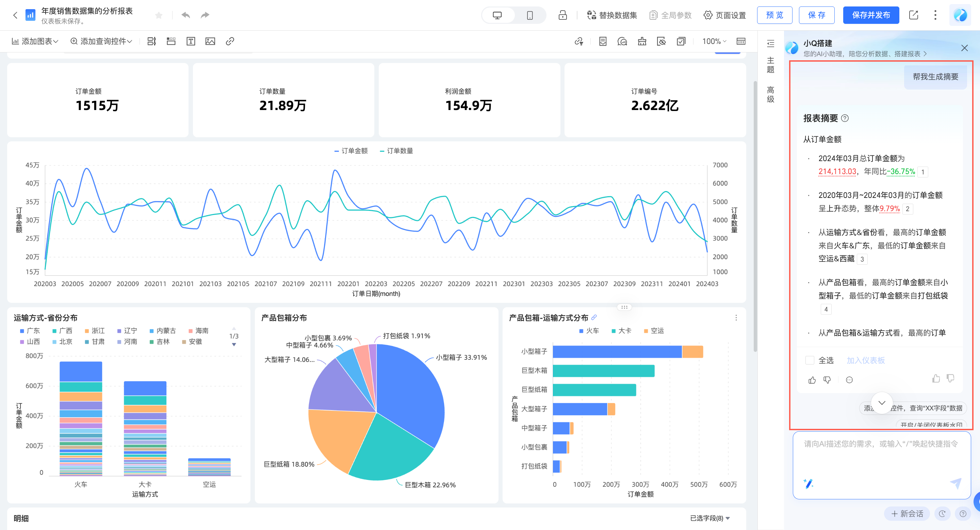Open the 主题 side tab
Screen dimensions: 980x530
(x=770, y=65)
